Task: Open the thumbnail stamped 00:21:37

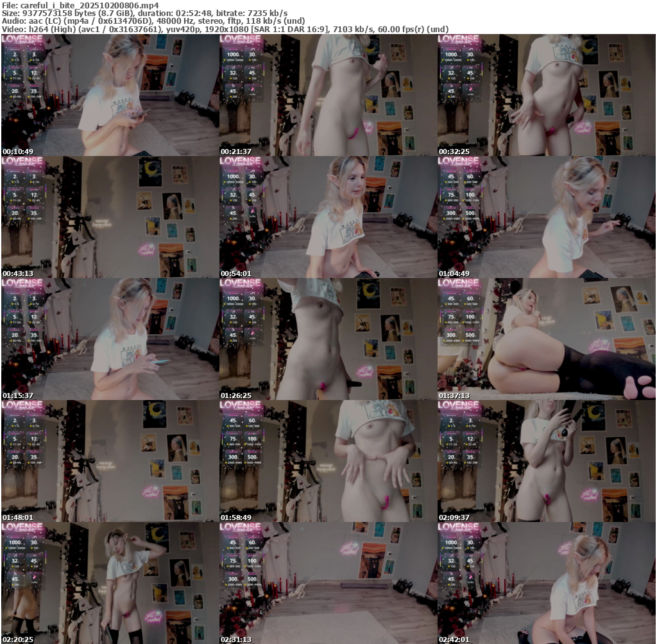Action: 328,95
